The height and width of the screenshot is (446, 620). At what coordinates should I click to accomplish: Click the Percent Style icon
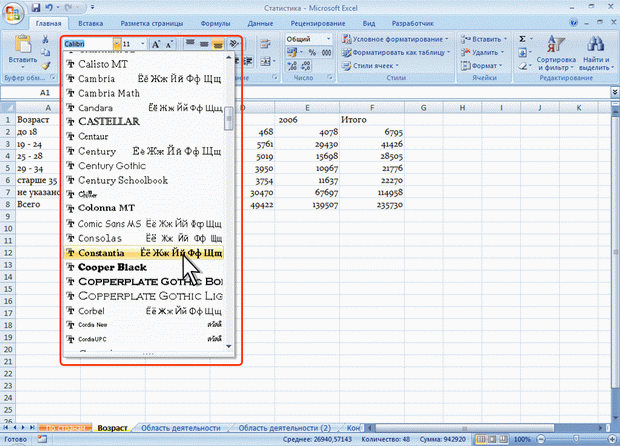[312, 52]
